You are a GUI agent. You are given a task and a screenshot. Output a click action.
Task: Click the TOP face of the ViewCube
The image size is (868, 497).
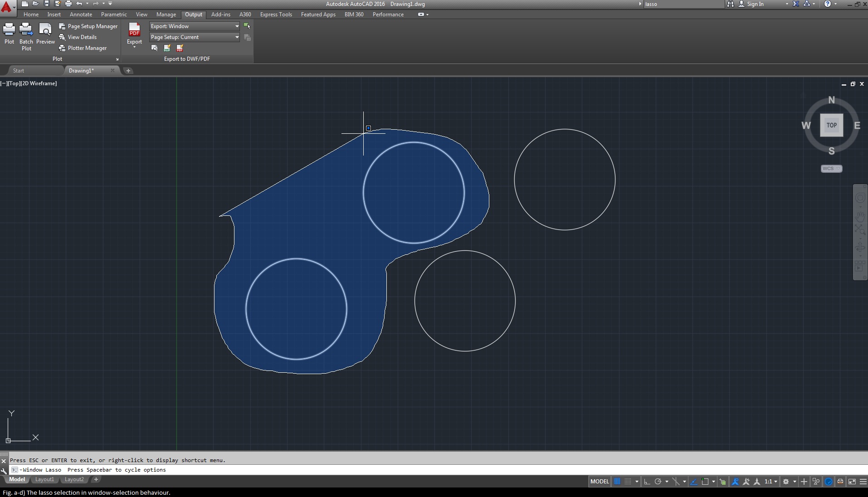click(831, 125)
